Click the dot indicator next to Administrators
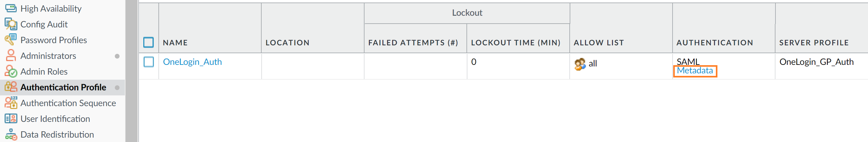Viewport: 868px width, 142px height. pos(117,56)
